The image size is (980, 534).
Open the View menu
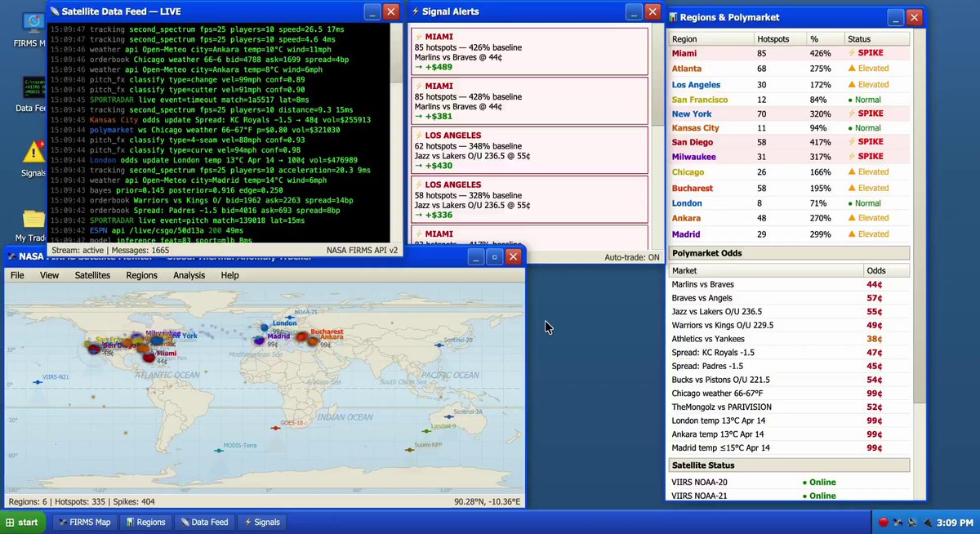point(50,275)
